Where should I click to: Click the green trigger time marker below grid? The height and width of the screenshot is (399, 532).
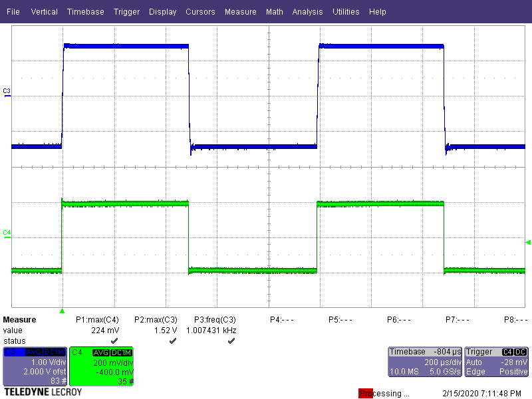coord(62,311)
